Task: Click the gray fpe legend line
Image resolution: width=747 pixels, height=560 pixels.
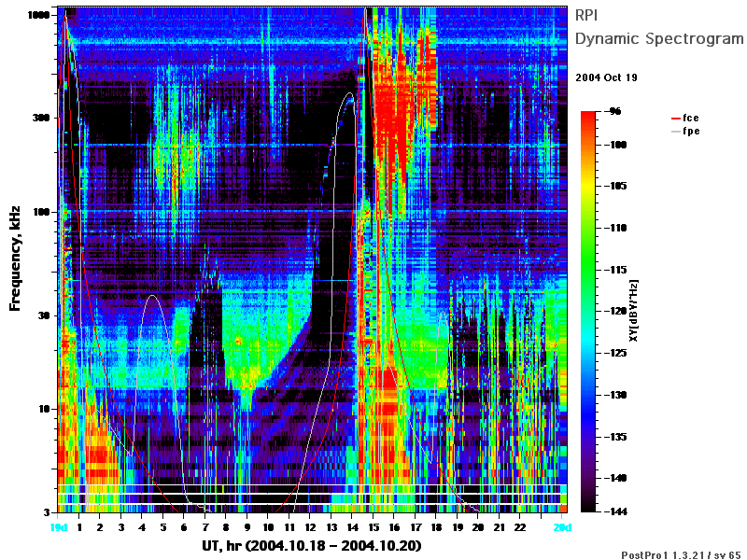Action: click(x=675, y=132)
